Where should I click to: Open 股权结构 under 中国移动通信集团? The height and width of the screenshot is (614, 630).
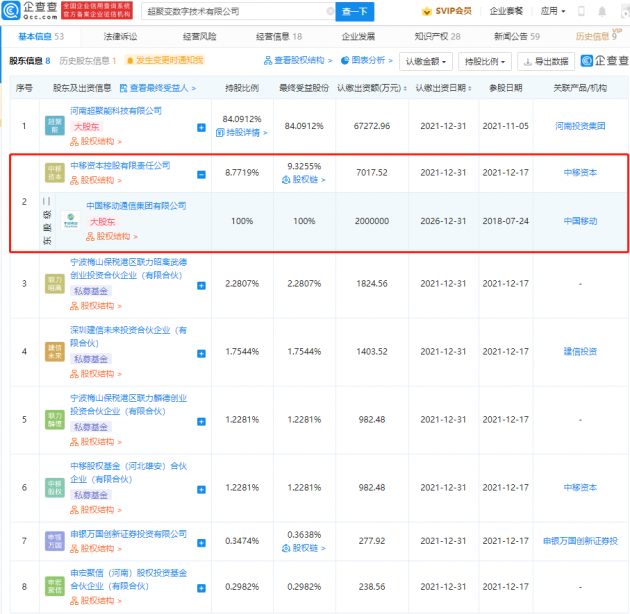[112, 237]
